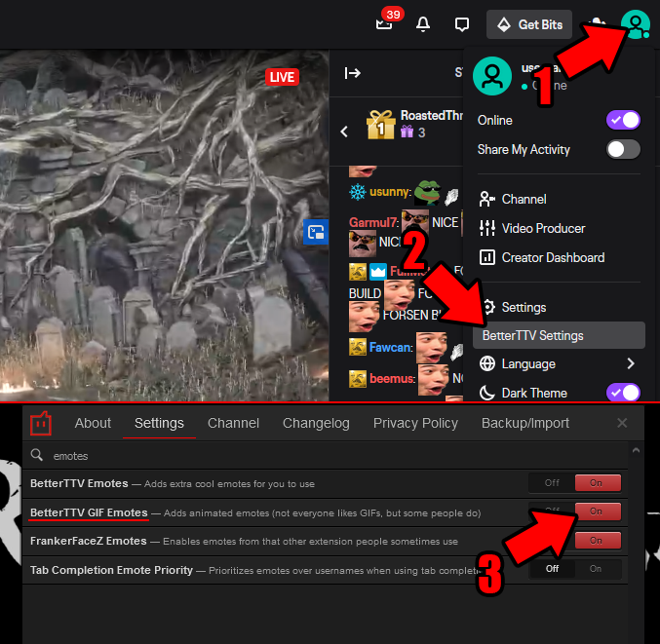Viewport: 660px width, 644px height.
Task: Switch to the Changelog tab
Action: pos(316,423)
